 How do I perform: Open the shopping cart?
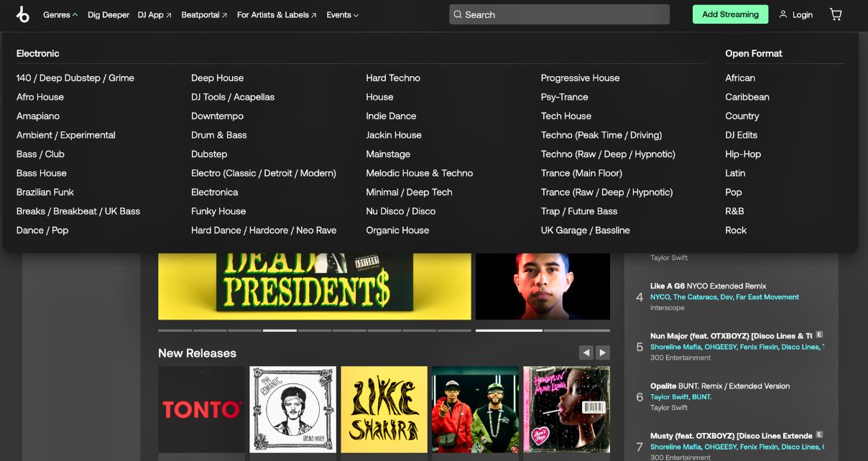click(x=836, y=14)
